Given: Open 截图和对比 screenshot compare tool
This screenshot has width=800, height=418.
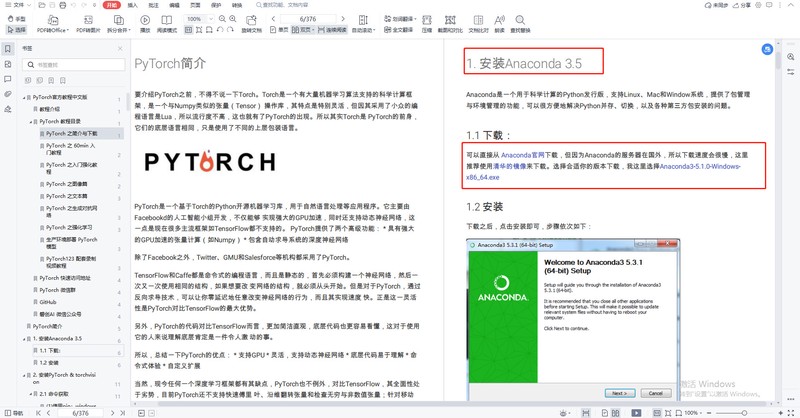Looking at the screenshot, I should click(x=450, y=23).
